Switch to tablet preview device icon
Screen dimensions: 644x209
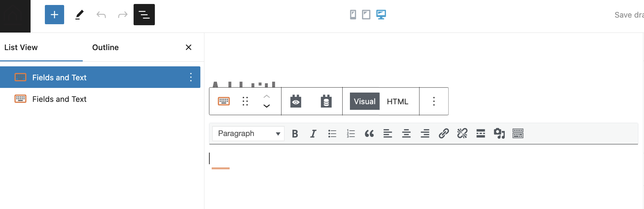coord(366,15)
